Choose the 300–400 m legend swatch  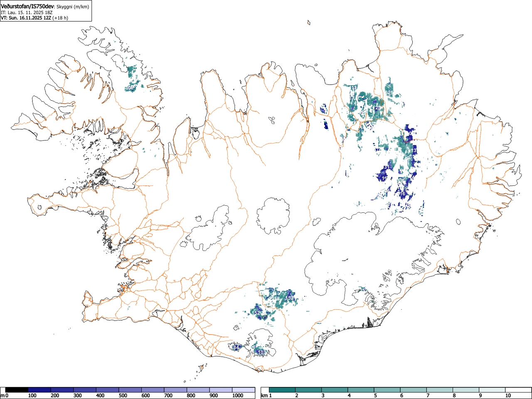click(85, 390)
